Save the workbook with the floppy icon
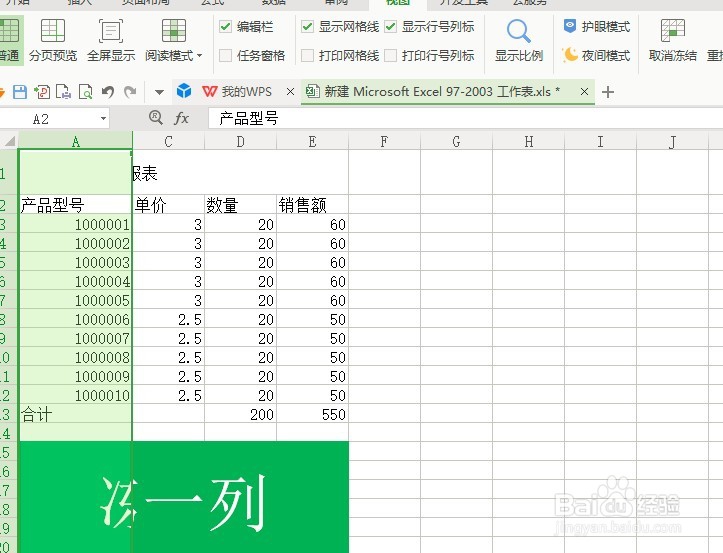 coord(20,92)
